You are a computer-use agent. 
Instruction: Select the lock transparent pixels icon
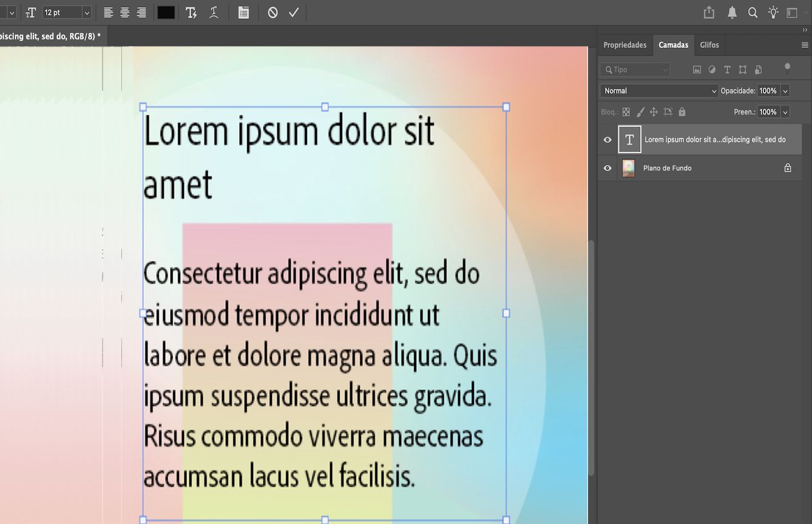pos(626,112)
